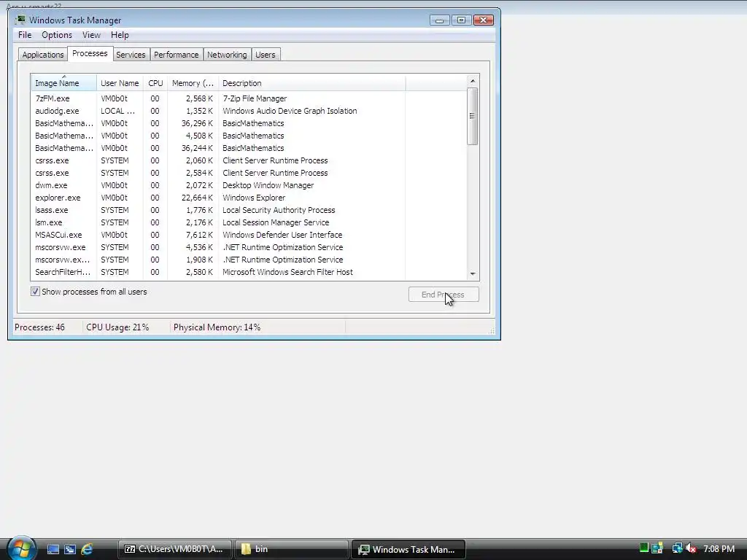Viewport: 747px width, 560px height.
Task: Click the process list scrollbar thumb
Action: (472, 116)
